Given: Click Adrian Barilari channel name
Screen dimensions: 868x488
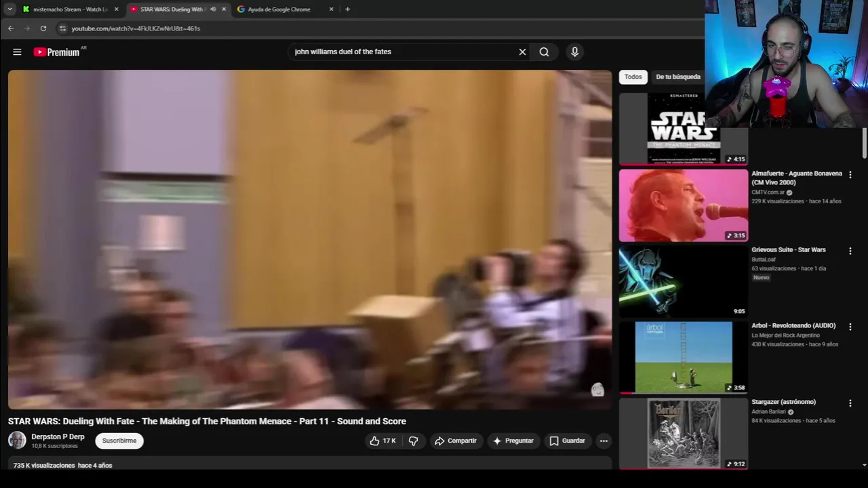Looking at the screenshot, I should point(768,411).
